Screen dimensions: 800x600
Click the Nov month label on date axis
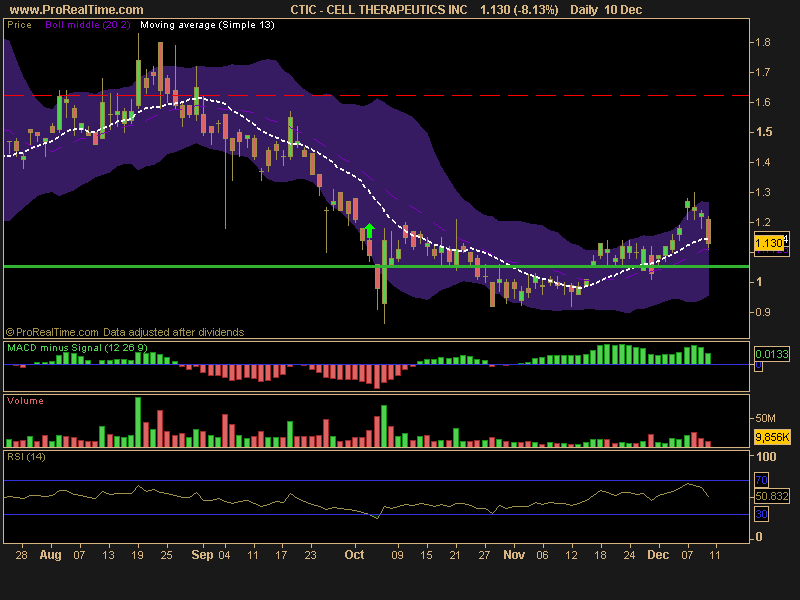point(514,555)
